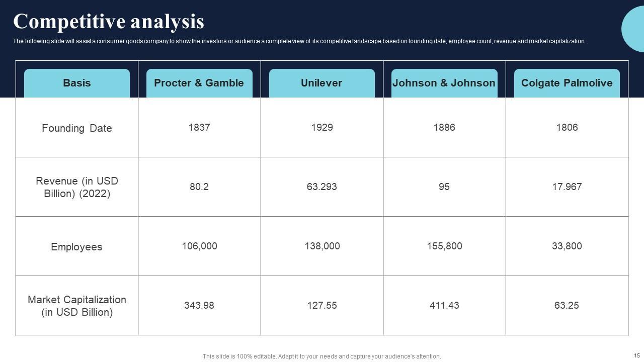This screenshot has height=362, width=644.
Task: Click the Unilever column header
Action: (321, 83)
